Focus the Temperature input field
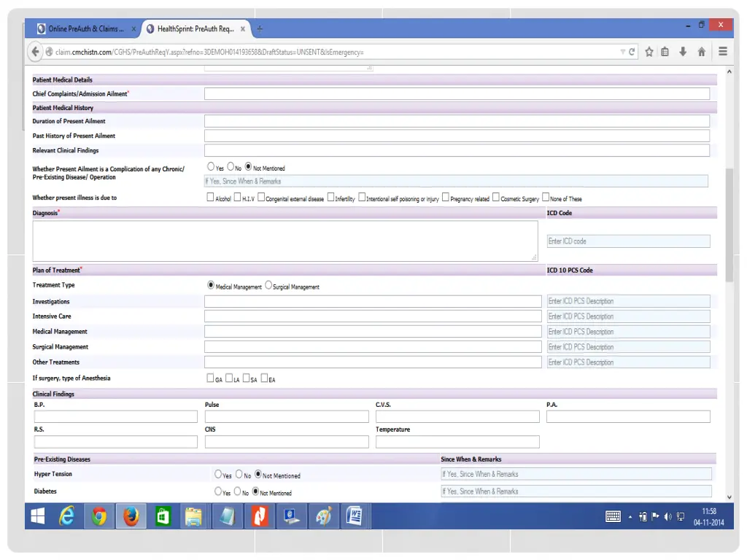 457,442
